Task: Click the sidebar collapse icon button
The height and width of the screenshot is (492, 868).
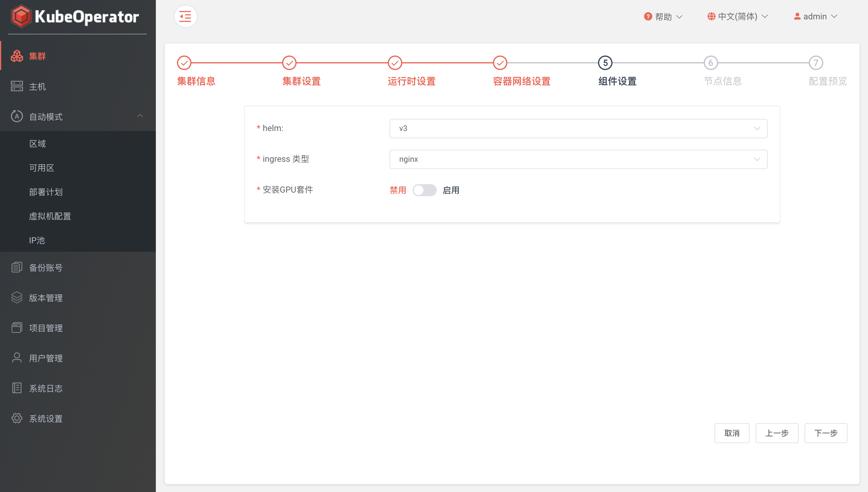Action: (x=185, y=16)
